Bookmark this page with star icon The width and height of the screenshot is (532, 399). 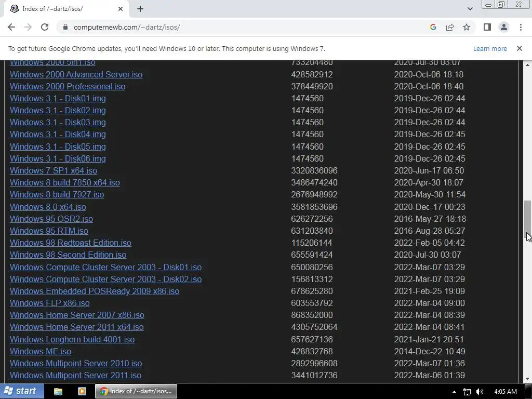click(467, 27)
